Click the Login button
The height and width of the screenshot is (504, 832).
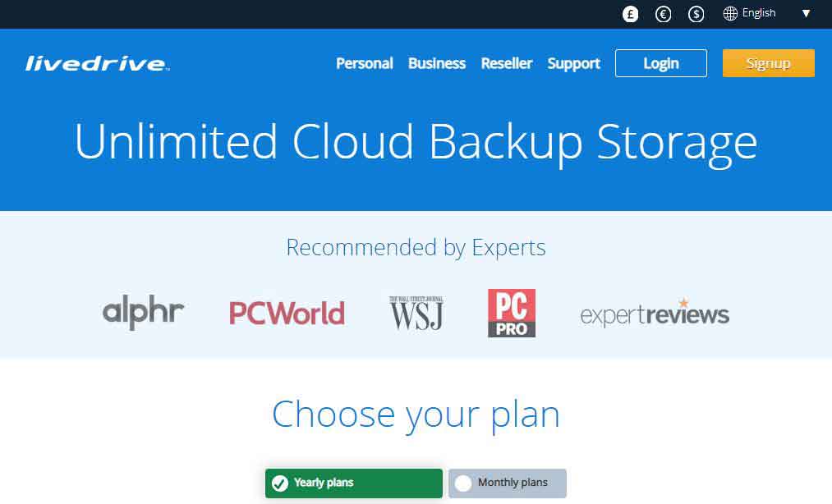pos(660,63)
